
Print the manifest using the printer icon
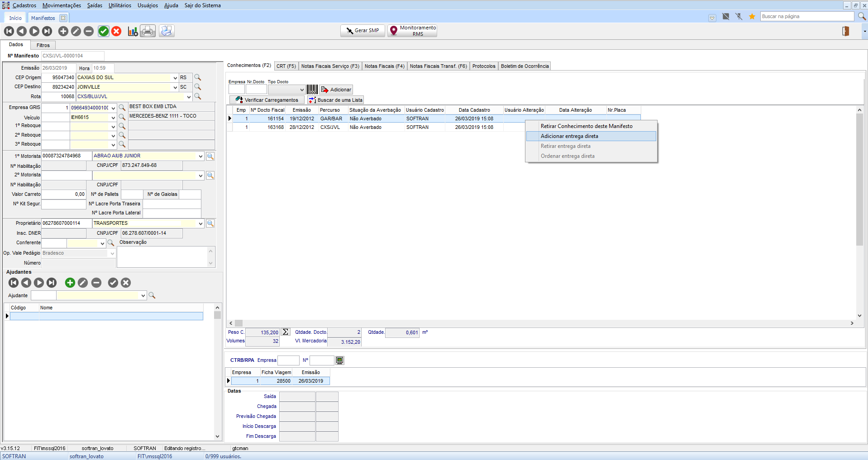click(148, 31)
